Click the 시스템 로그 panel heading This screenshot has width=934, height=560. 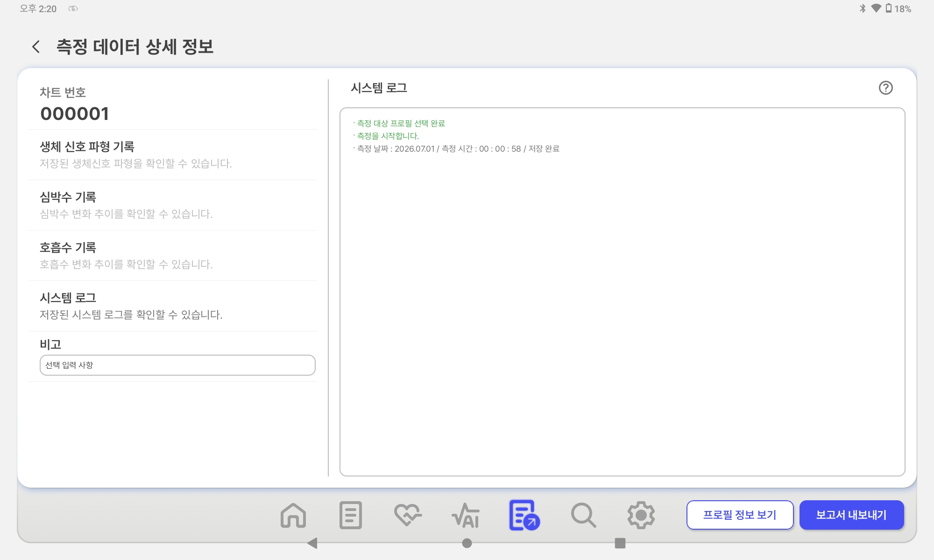[379, 88]
